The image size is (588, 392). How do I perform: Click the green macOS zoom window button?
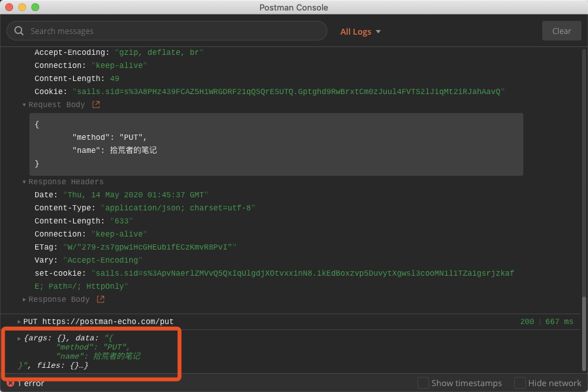point(35,7)
